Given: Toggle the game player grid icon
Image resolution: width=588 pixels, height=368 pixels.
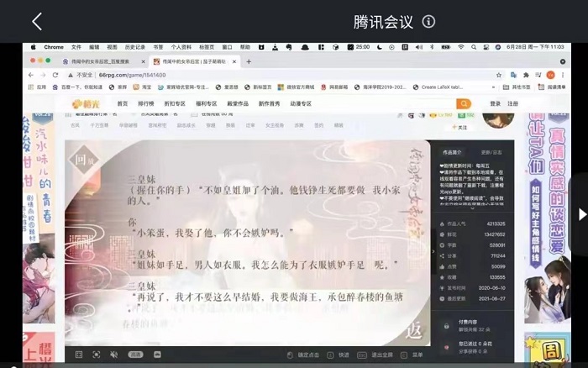Looking at the screenshot, I should pyautogui.click(x=79, y=355).
